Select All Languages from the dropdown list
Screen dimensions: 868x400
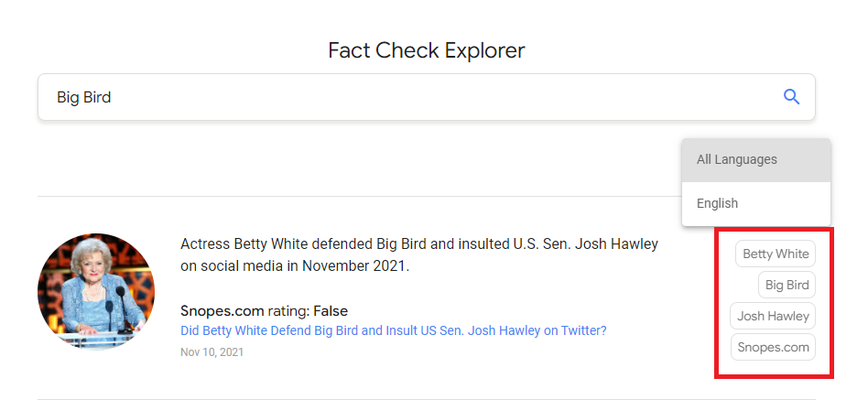[x=737, y=159]
